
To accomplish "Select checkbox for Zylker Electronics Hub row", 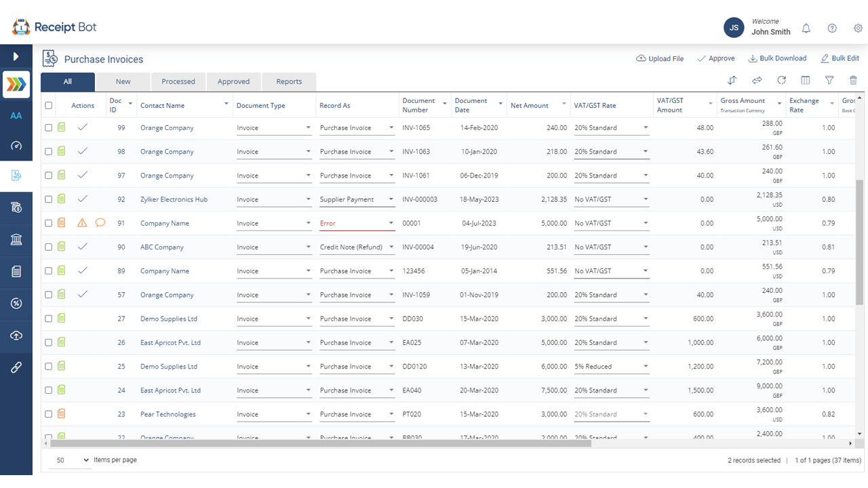I will pyautogui.click(x=48, y=199).
